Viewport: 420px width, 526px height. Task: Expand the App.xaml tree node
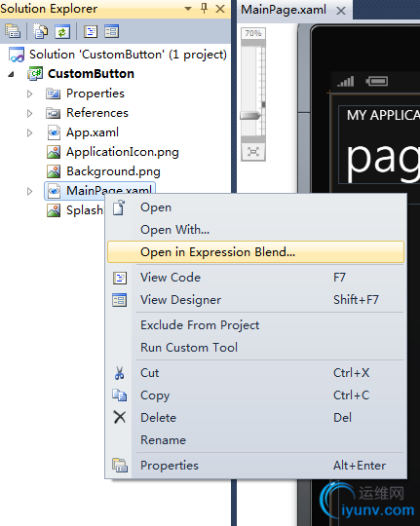pyautogui.click(x=29, y=132)
